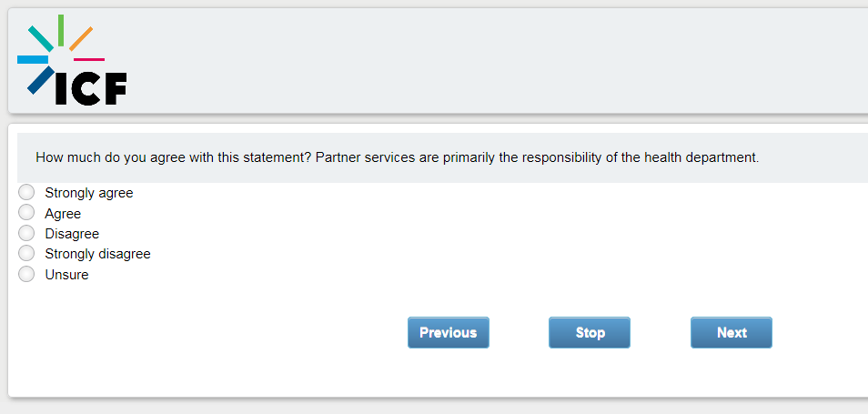The image size is (868, 414).
Task: Choose the Agree radio option
Action: tap(26, 213)
